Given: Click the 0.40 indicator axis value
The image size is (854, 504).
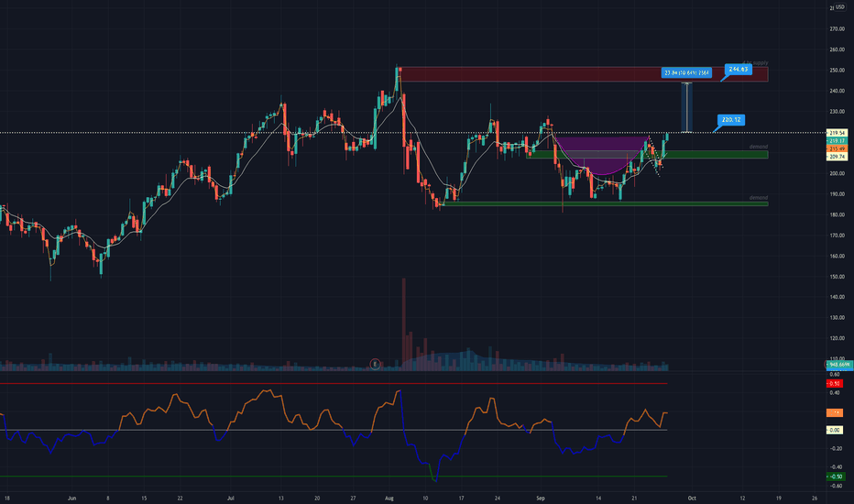Looking at the screenshot, I should coord(835,393).
